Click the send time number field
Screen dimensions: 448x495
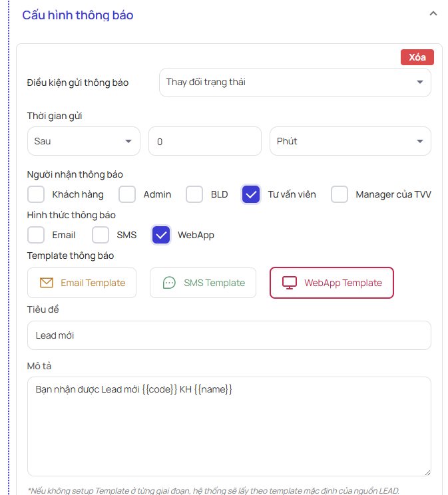(205, 141)
